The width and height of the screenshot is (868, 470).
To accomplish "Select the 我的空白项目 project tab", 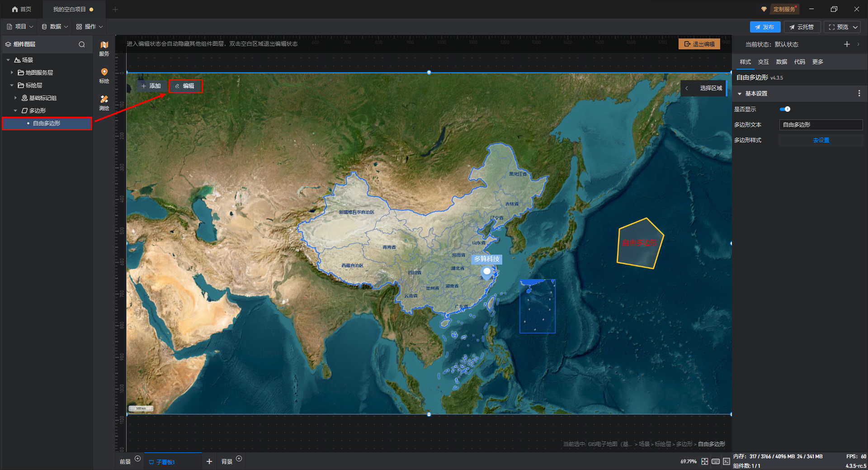I will click(x=73, y=9).
